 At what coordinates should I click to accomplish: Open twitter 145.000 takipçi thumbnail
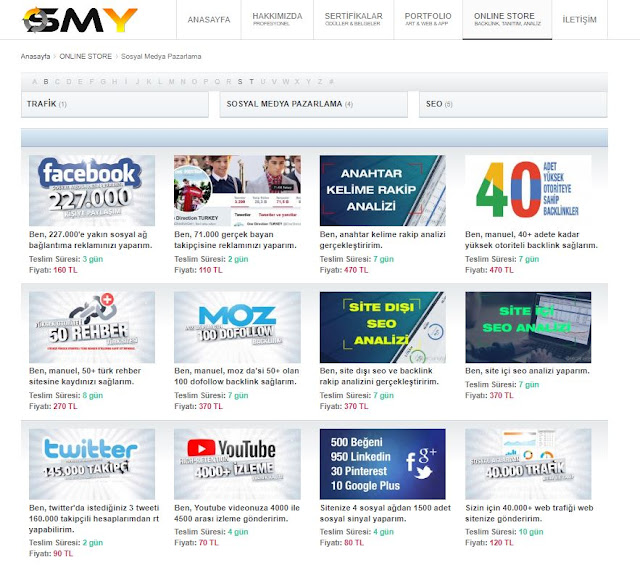[92, 464]
